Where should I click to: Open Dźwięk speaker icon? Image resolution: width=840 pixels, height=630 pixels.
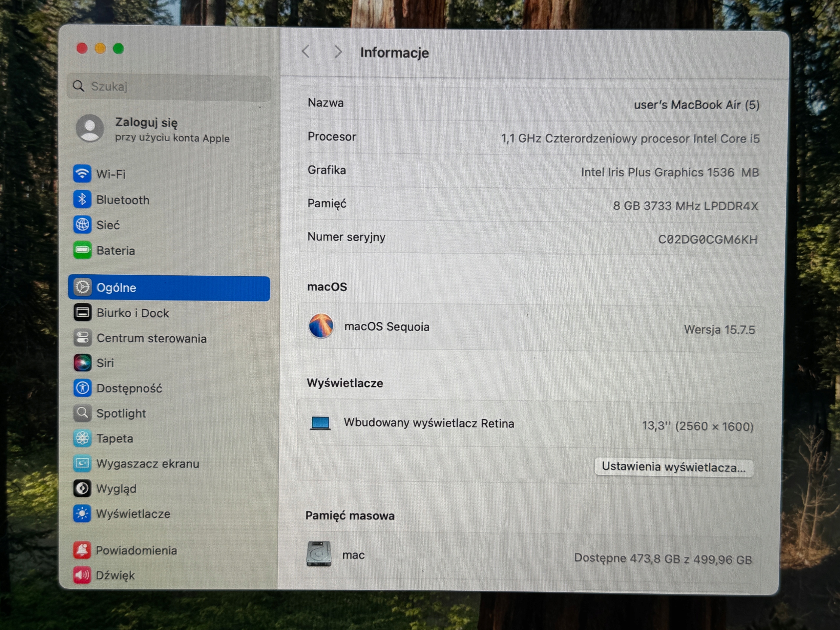click(82, 575)
